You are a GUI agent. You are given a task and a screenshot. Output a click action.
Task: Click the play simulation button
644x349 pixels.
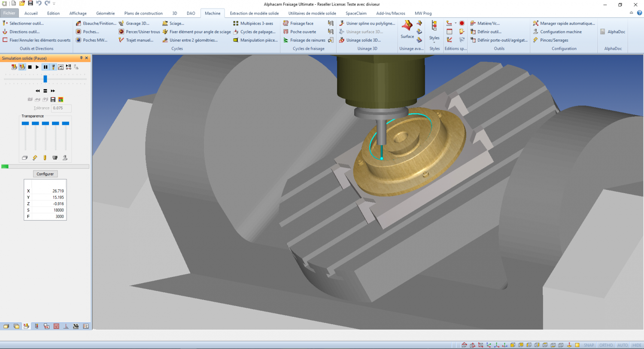click(37, 67)
